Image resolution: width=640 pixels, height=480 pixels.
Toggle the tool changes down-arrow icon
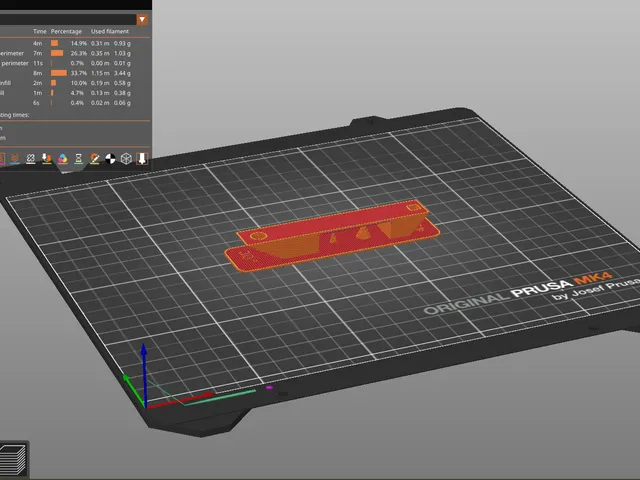(x=47, y=158)
